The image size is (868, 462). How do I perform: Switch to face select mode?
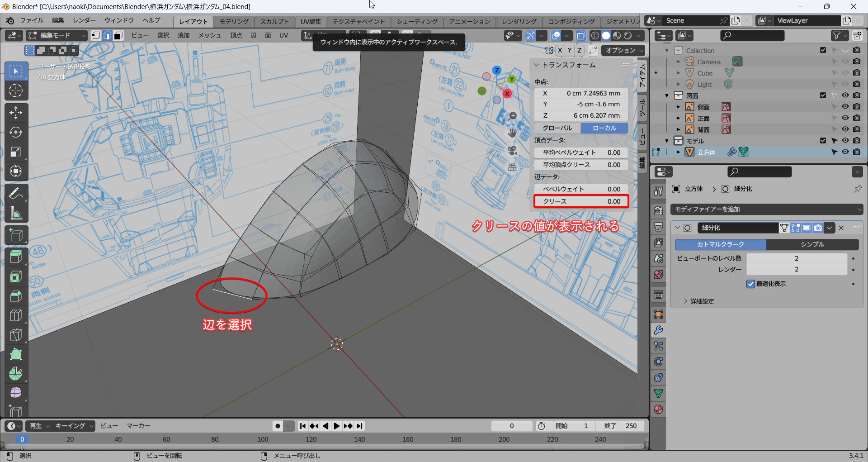coord(118,35)
